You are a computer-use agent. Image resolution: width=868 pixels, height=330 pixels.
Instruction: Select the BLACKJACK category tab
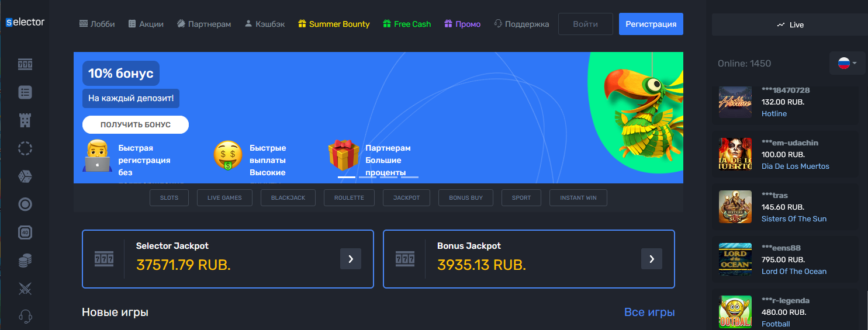click(288, 198)
